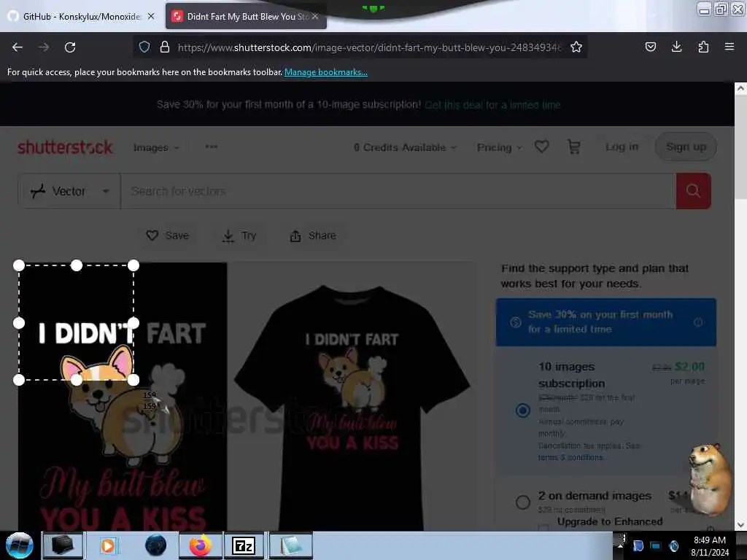Click the Manage bookmarks link

click(x=326, y=72)
